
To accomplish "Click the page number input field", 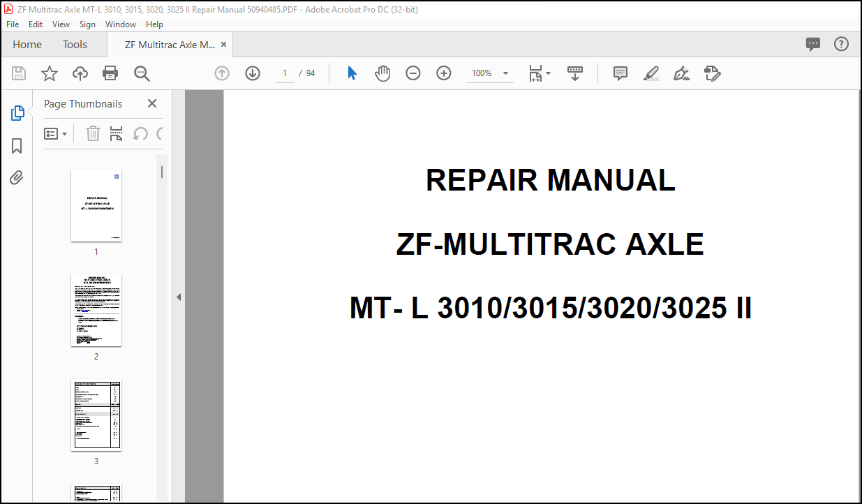I will pos(285,73).
